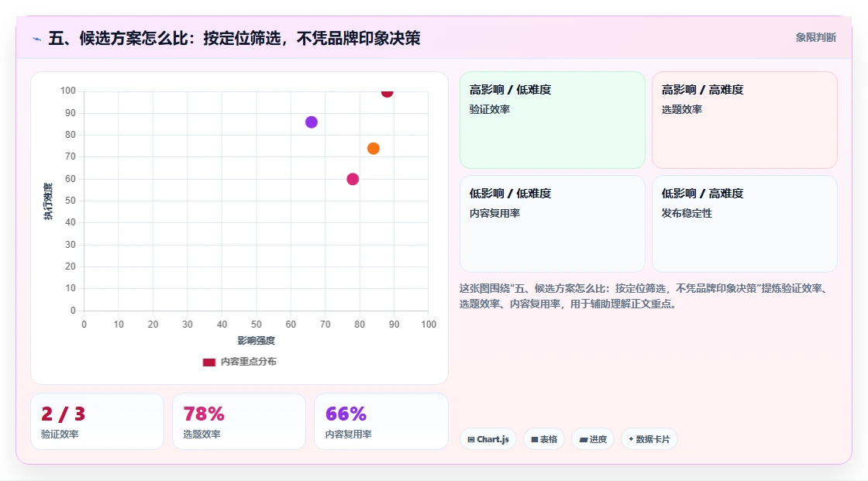
Task: Click the 内容重点分布 legend label
Action: pyautogui.click(x=249, y=362)
